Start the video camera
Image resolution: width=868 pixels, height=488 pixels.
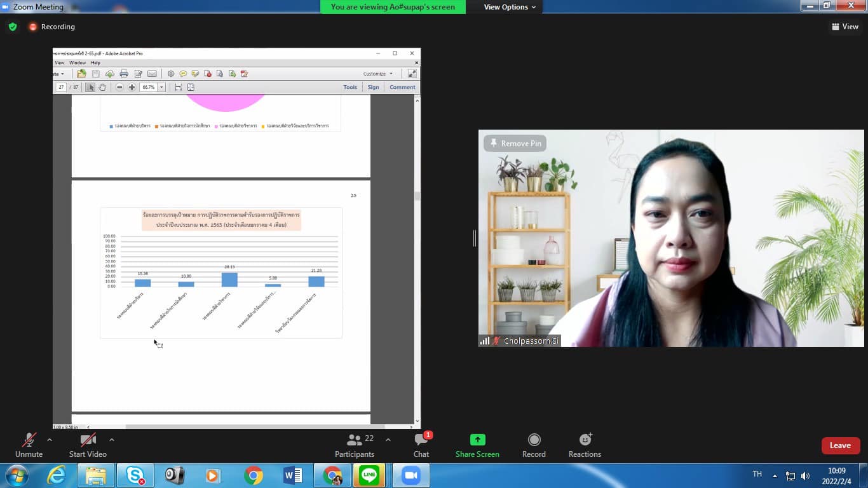click(88, 440)
